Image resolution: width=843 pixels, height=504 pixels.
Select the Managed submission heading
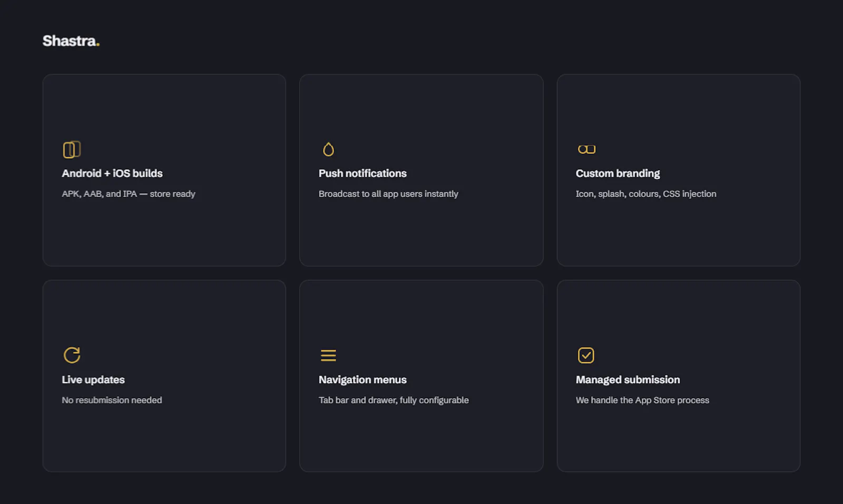628,380
